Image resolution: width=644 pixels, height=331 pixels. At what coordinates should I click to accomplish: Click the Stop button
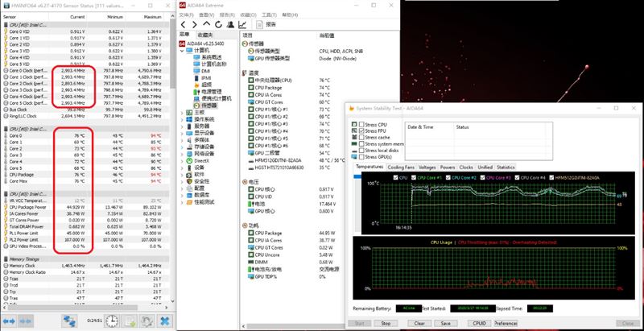[386, 323]
